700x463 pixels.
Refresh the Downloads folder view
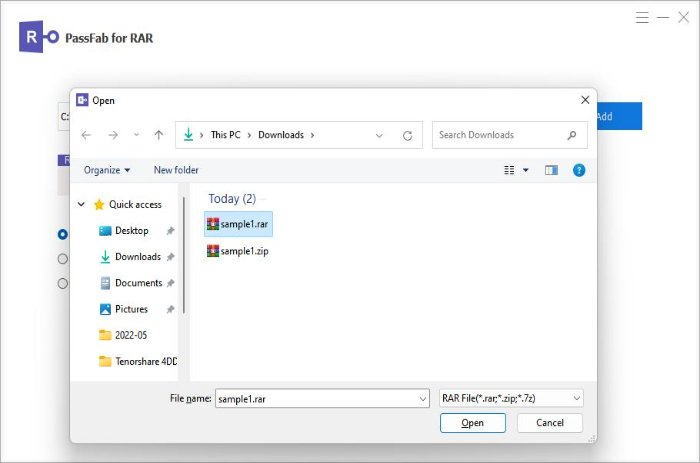407,135
